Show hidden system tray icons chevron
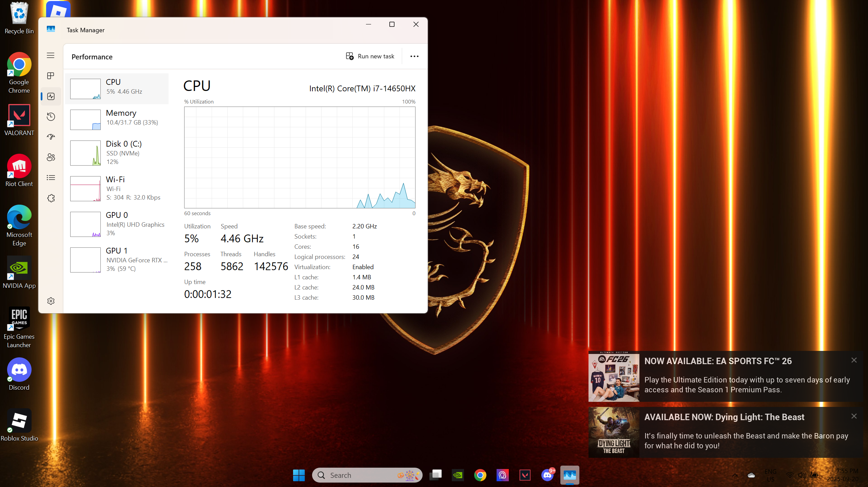The height and width of the screenshot is (487, 868). (x=735, y=475)
